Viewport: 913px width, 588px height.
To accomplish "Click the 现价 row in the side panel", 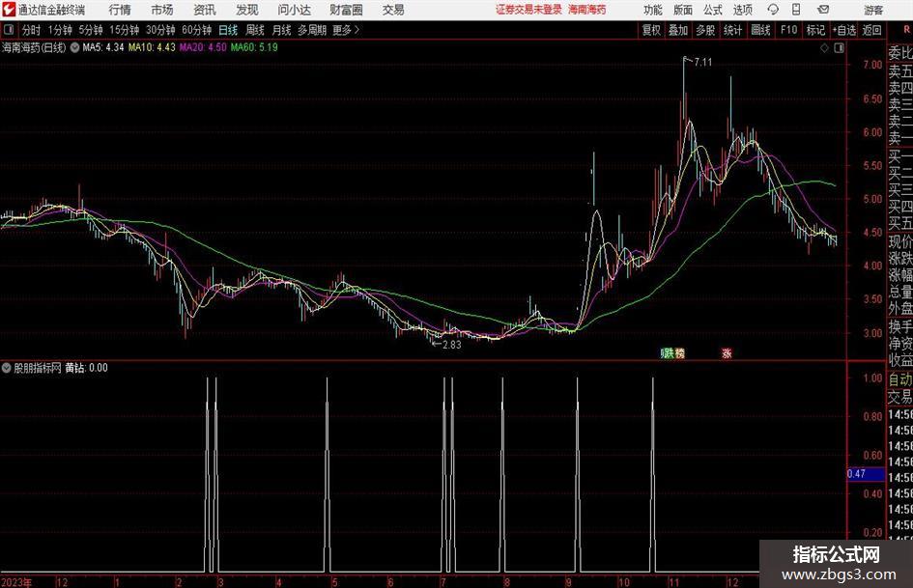I will point(900,242).
